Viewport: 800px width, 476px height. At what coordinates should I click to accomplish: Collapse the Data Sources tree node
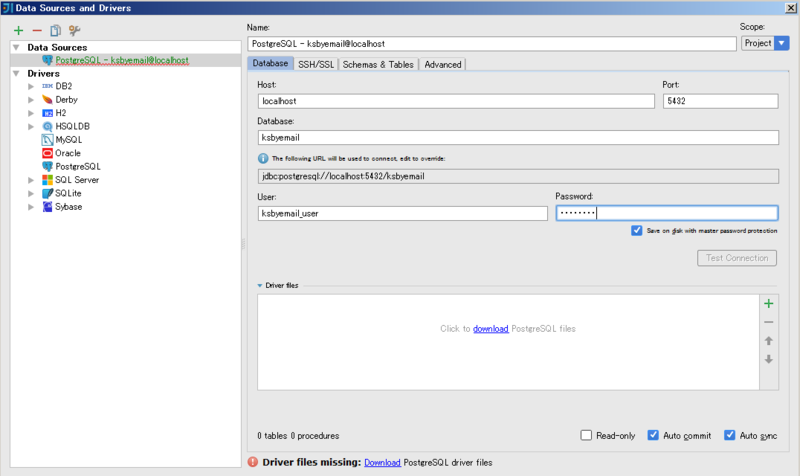[x=16, y=47]
